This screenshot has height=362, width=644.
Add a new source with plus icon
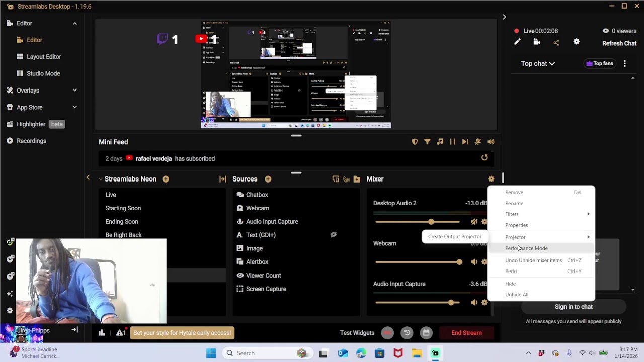point(268,179)
